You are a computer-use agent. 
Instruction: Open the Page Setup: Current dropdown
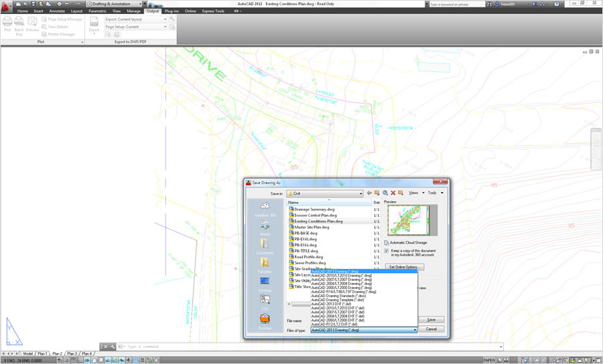pyautogui.click(x=136, y=27)
